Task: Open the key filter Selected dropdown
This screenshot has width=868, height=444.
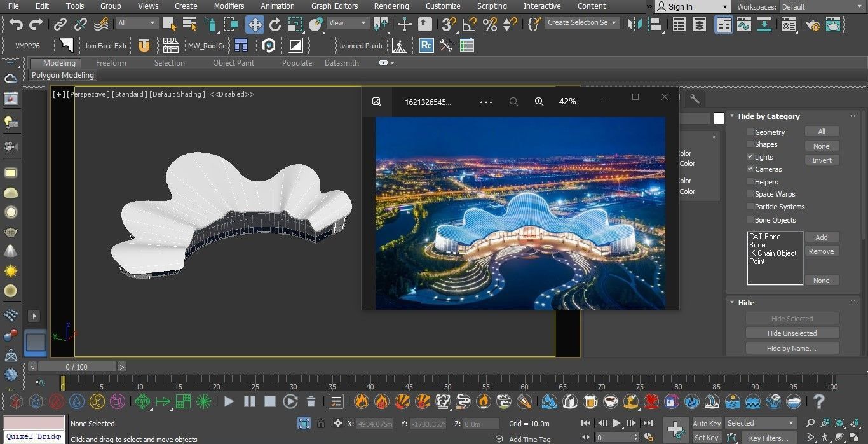Action: tap(760, 423)
